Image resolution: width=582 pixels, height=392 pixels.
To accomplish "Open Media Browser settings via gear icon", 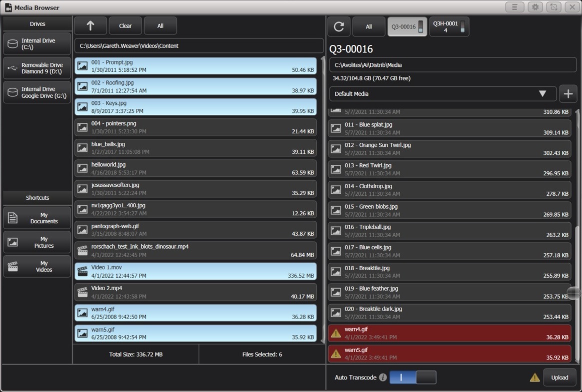I will point(533,7).
